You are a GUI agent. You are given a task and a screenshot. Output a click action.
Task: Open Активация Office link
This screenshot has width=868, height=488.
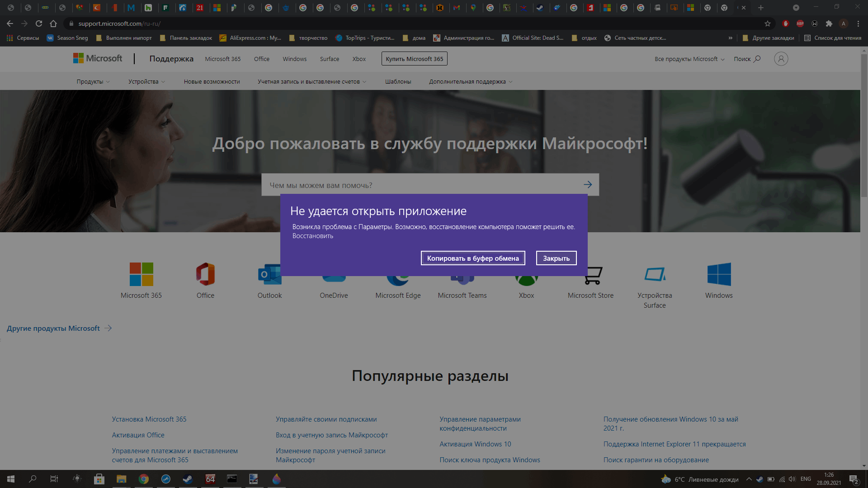138,435
